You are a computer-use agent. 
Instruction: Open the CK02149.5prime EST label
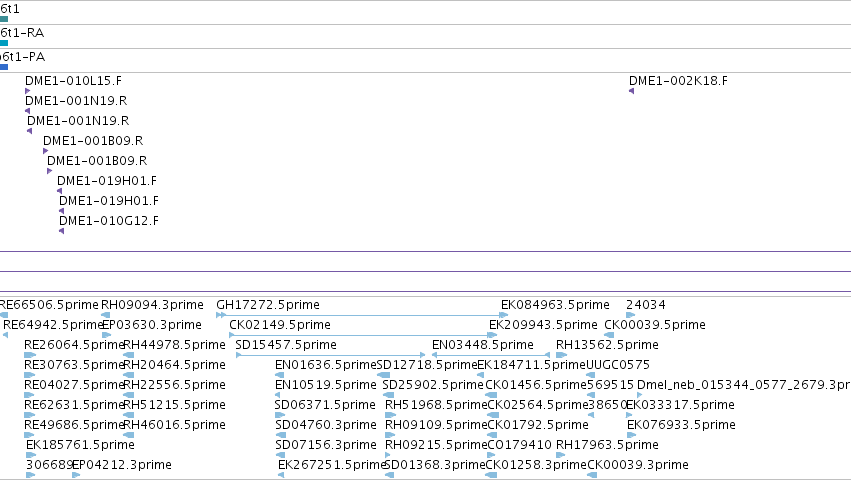280,325
